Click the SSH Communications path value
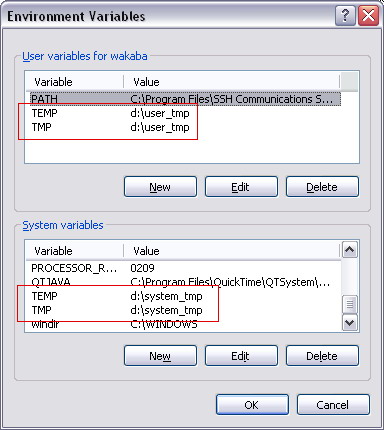 pyautogui.click(x=232, y=99)
